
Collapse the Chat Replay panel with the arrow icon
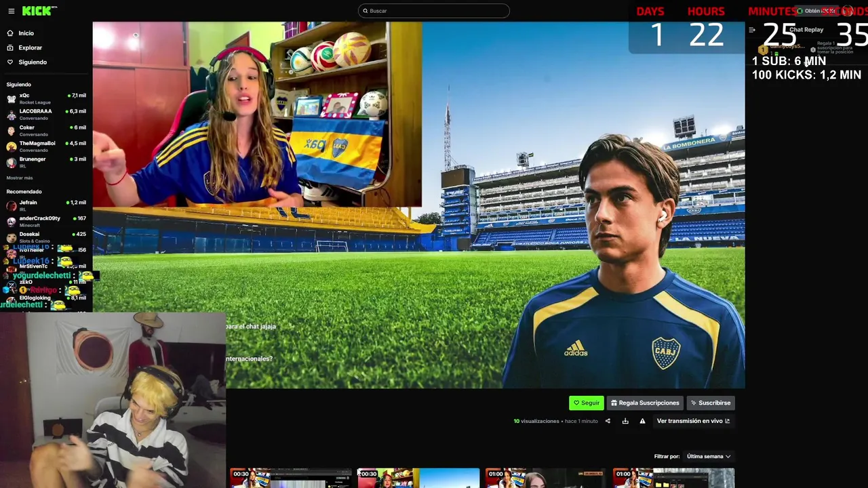pyautogui.click(x=752, y=30)
